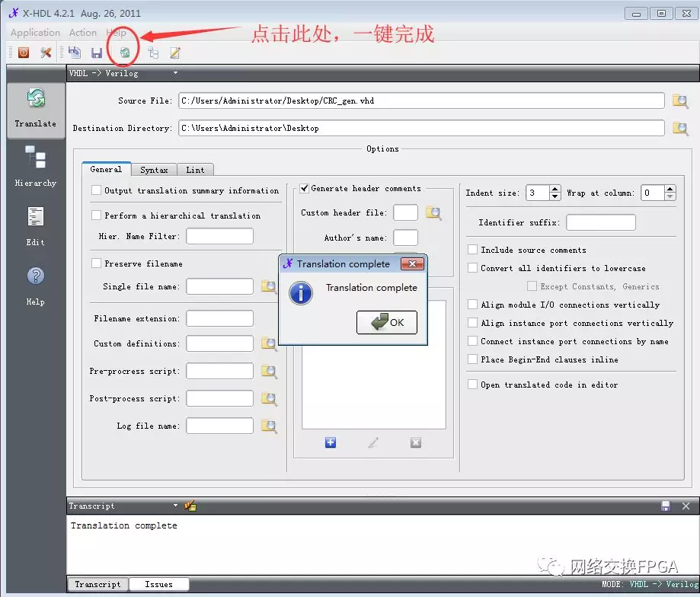This screenshot has height=597, width=700.
Task: Check Align instance port connections vertically
Action: coord(472,323)
